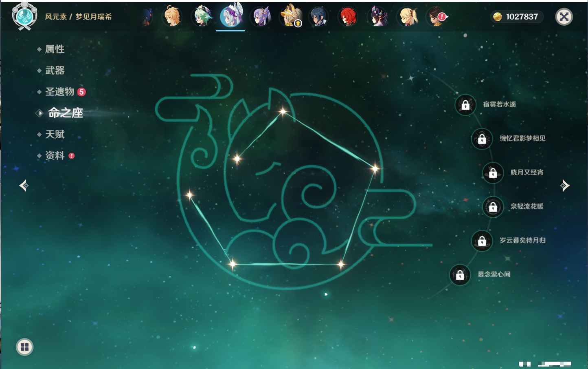This screenshot has width=588, height=369.
Task: Click the lock icon beside 慕念萦心间
Action: pyautogui.click(x=460, y=275)
